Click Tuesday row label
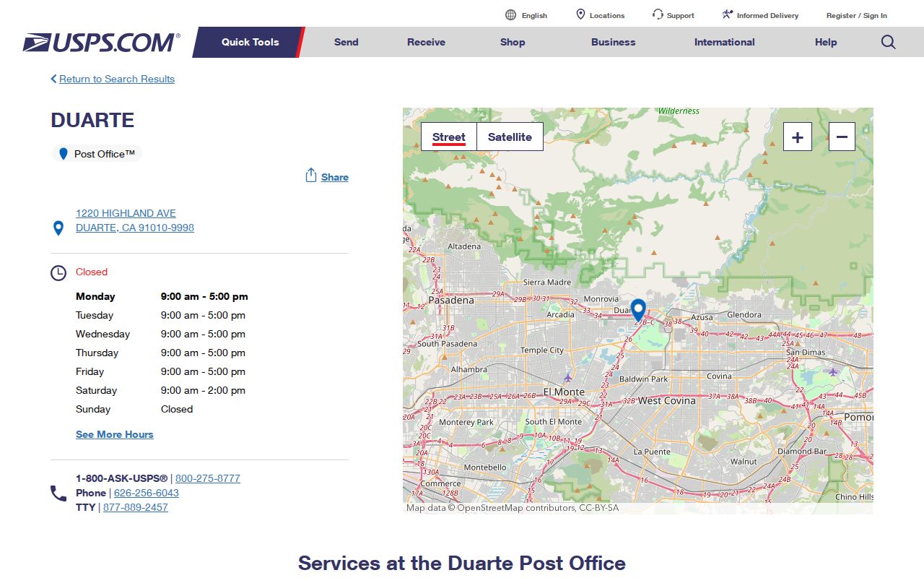Image resolution: width=924 pixels, height=578 pixels. click(95, 315)
